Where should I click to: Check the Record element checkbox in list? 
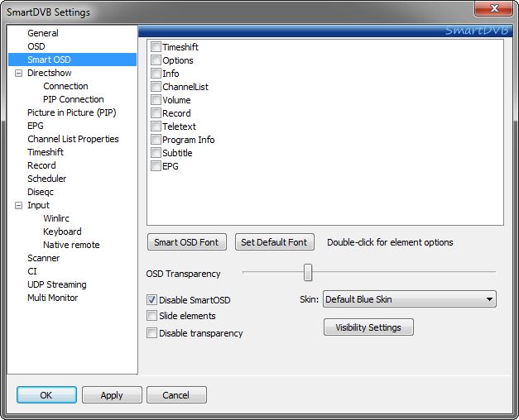click(x=156, y=112)
